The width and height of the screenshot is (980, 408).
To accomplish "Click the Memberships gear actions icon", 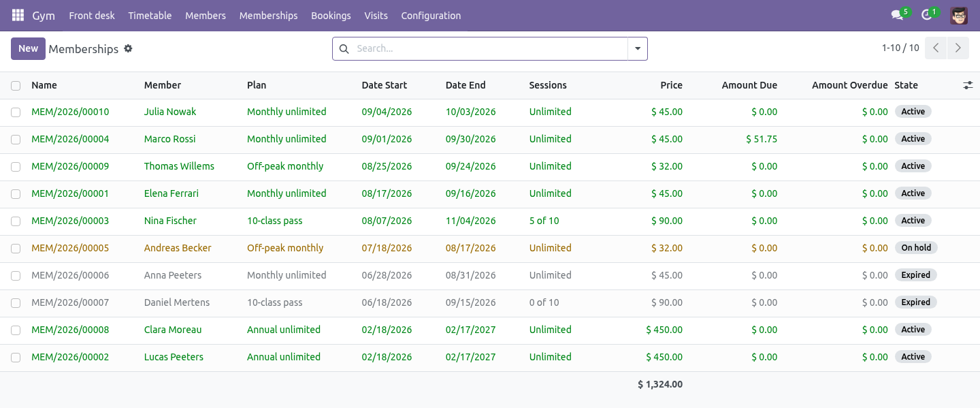I will [128, 48].
